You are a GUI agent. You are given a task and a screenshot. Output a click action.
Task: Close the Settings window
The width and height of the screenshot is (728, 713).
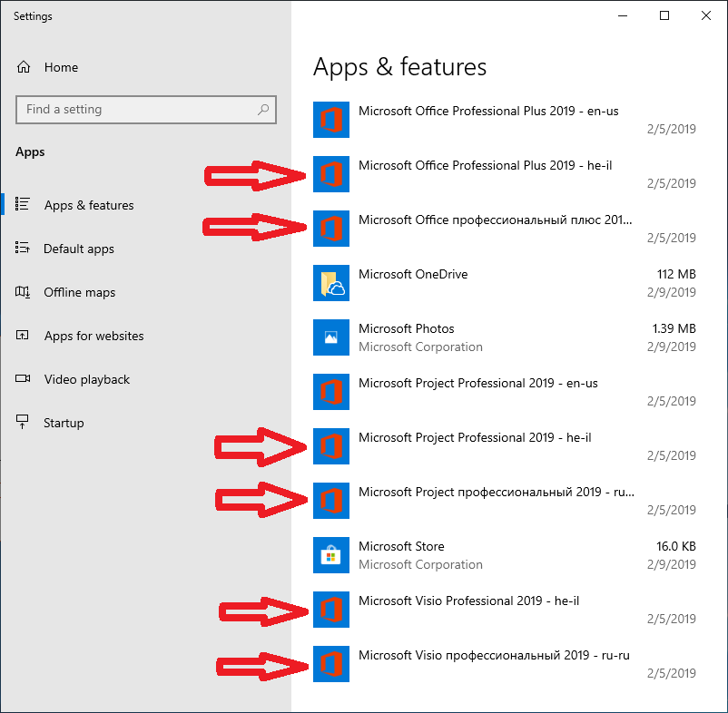[706, 15]
